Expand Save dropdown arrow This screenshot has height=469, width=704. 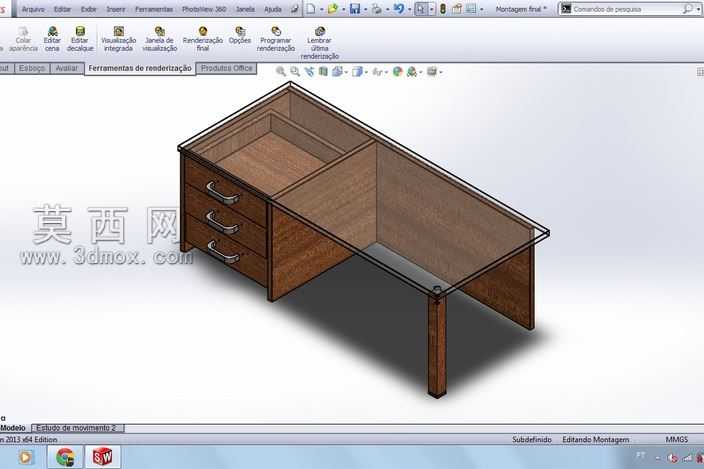point(365,9)
